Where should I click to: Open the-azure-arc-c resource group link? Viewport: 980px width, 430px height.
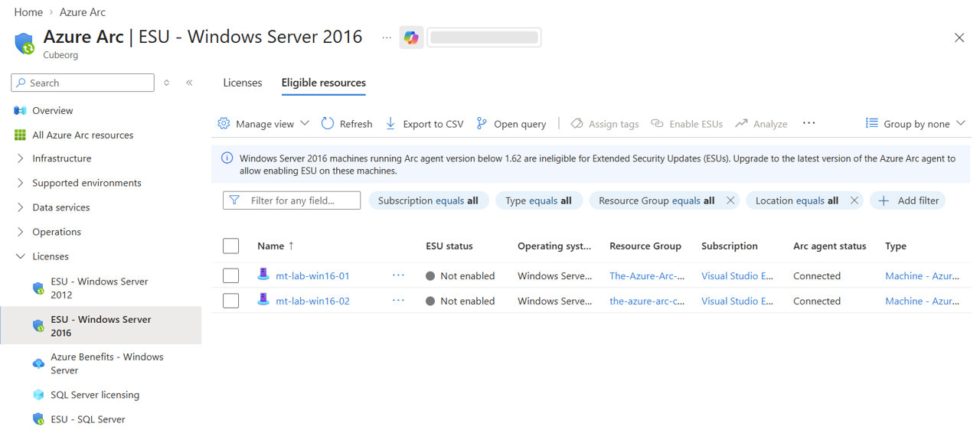647,301
